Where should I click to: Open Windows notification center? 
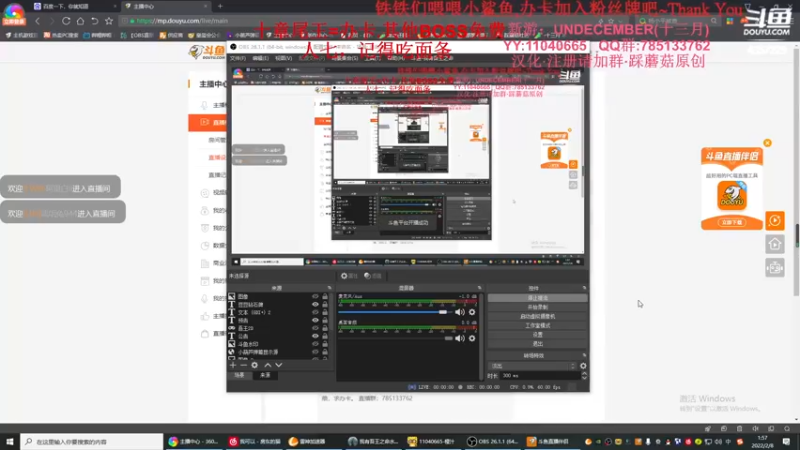(786, 441)
